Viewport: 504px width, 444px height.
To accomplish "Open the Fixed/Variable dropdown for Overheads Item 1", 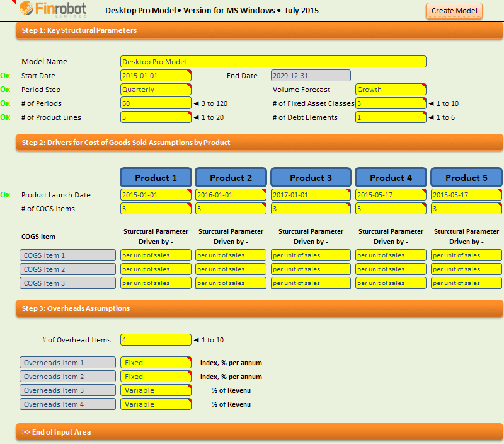I will tap(156, 362).
